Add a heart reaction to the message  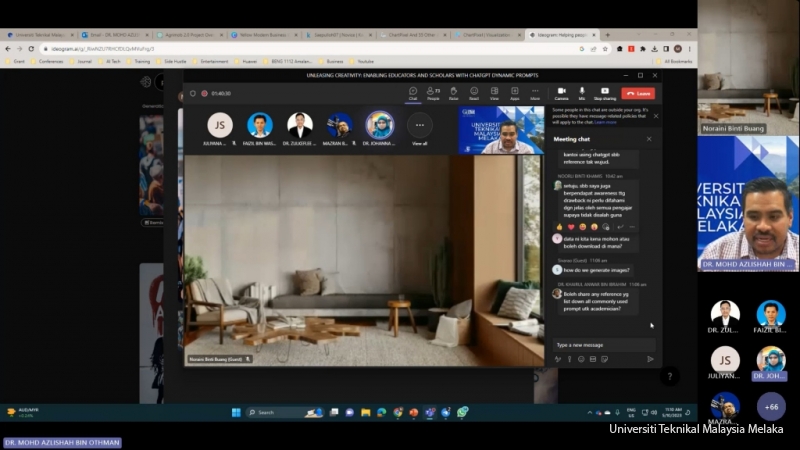click(571, 227)
